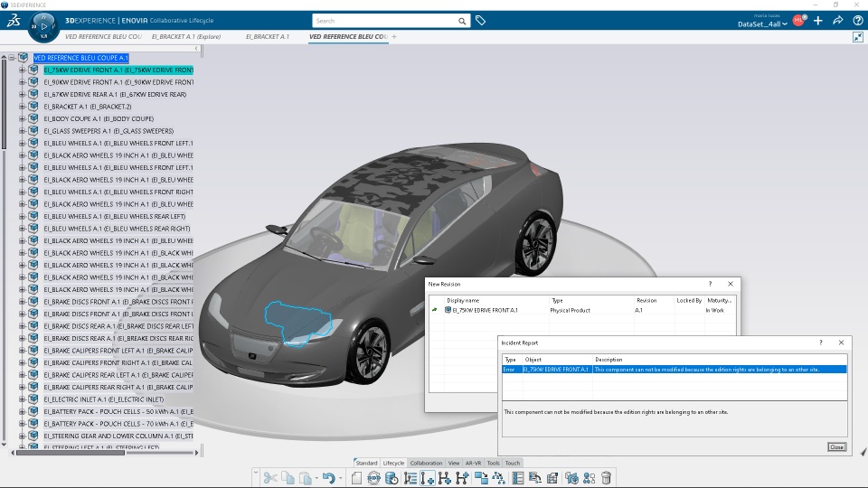This screenshot has width=868, height=488.
Task: Select the Error row in Incident Report
Action: [x=675, y=370]
